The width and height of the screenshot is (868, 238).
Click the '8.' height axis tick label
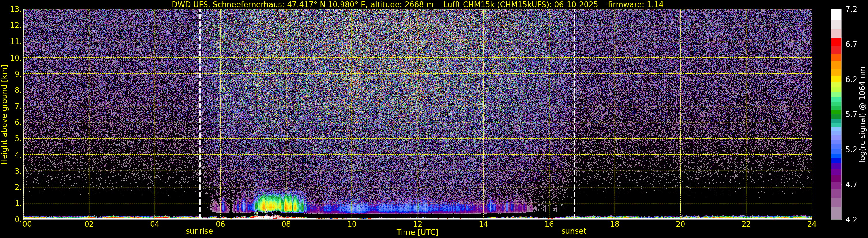pyautogui.click(x=18, y=90)
